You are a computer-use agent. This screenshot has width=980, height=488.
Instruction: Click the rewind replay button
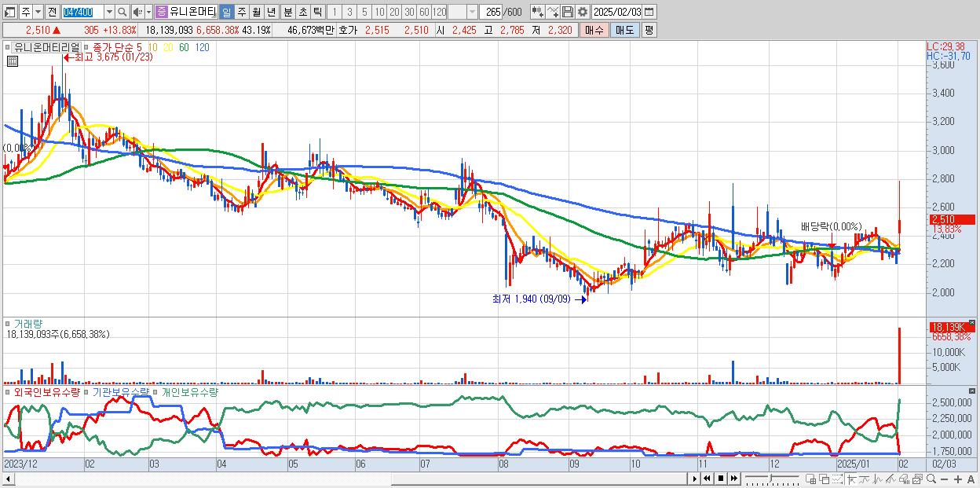(707, 479)
